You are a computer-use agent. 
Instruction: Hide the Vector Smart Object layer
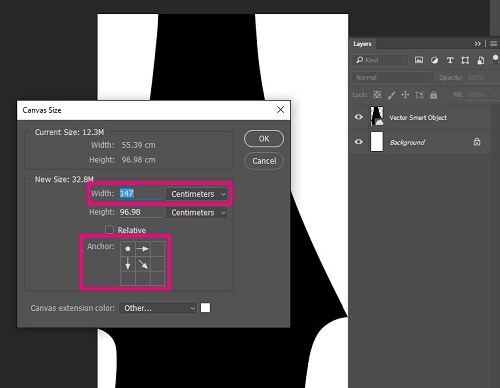click(359, 117)
